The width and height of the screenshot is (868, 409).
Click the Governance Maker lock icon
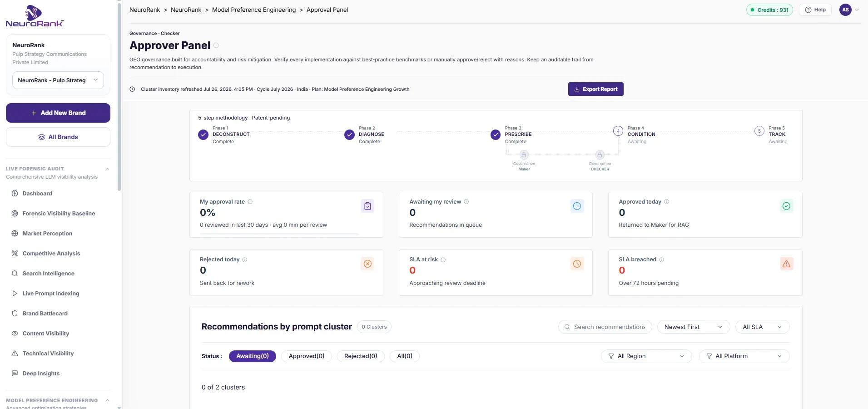pos(524,155)
